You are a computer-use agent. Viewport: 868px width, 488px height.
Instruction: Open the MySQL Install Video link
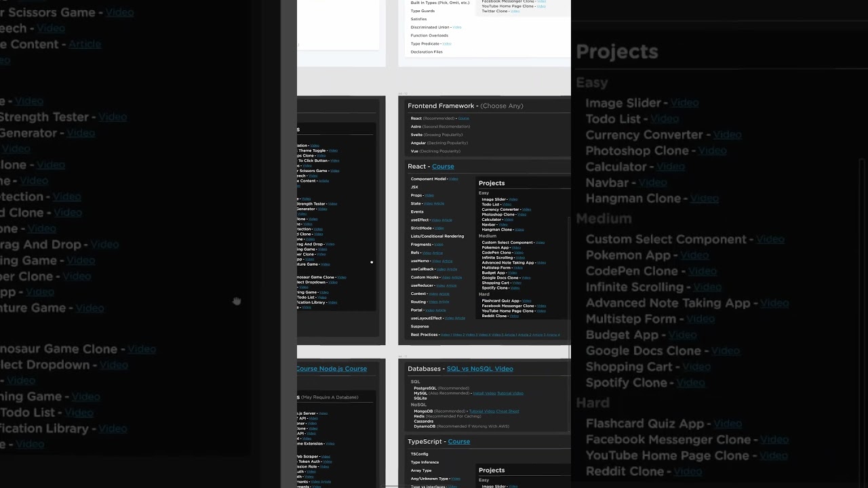pyautogui.click(x=485, y=393)
